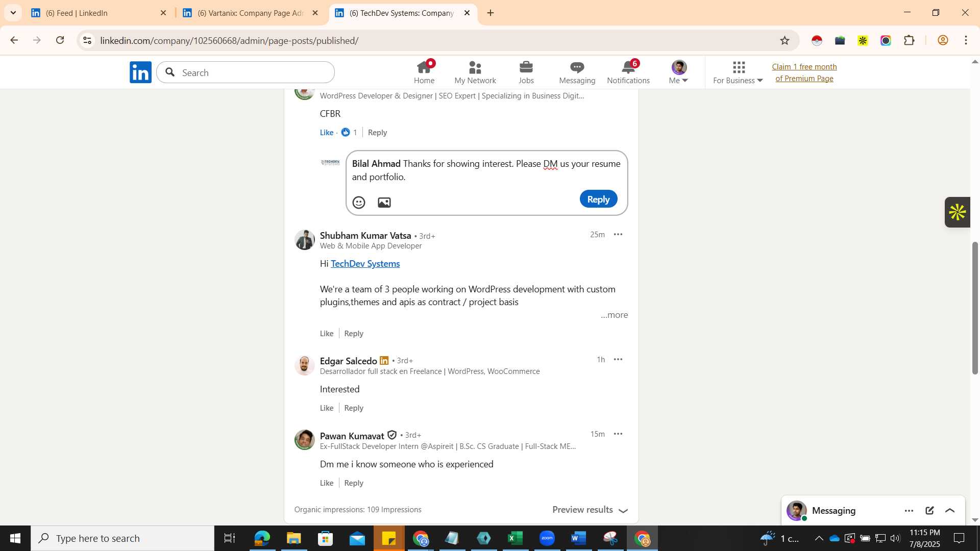Expand the Messaging panel chevron
The width and height of the screenshot is (980, 551).
pos(950,511)
